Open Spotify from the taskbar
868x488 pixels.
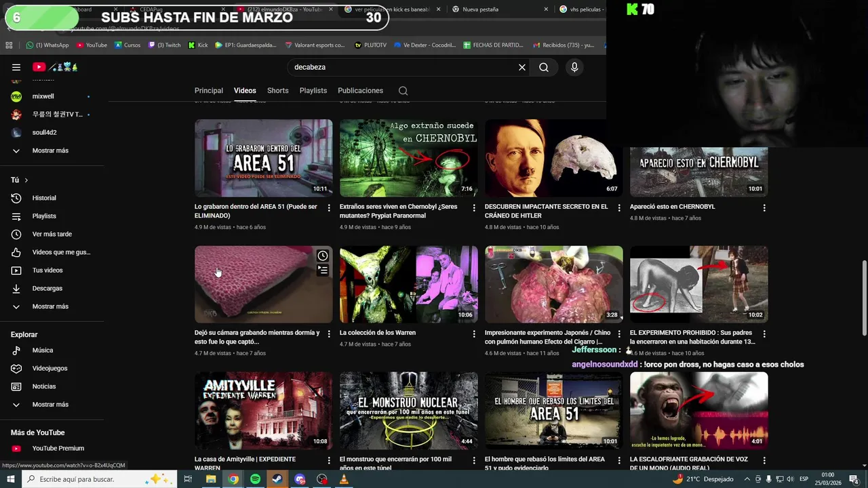click(x=255, y=479)
